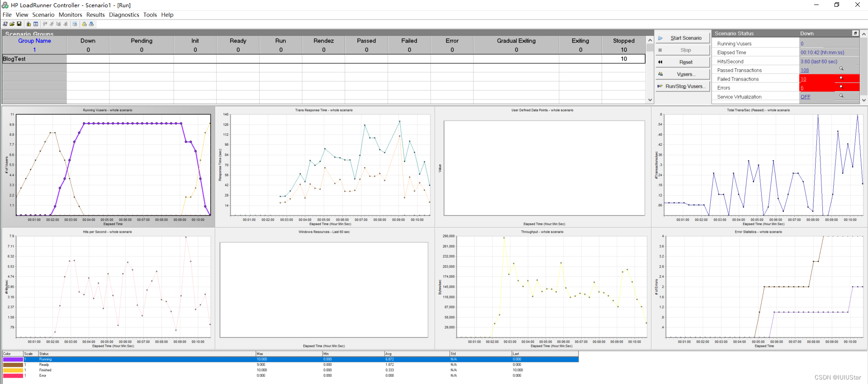Select the Trans Response Time graph
The image size is (868, 384).
(325, 167)
